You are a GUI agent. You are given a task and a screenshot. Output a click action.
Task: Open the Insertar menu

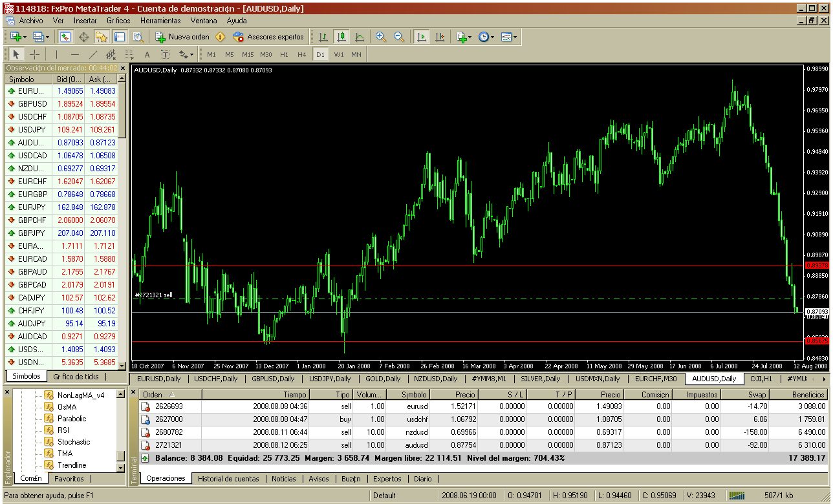[85, 20]
